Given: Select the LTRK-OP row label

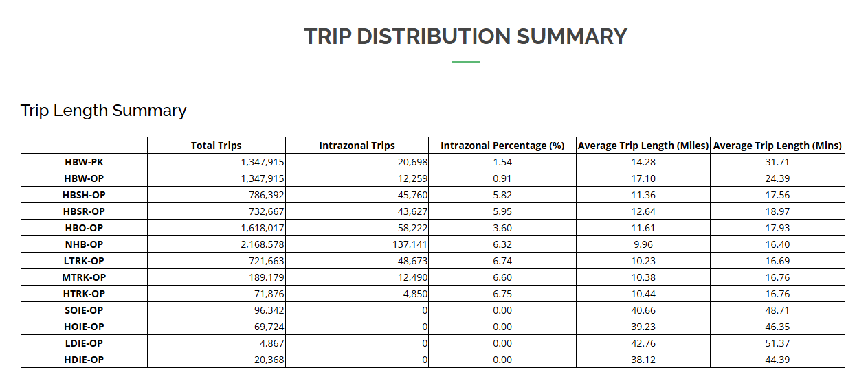Looking at the screenshot, I should (84, 261).
